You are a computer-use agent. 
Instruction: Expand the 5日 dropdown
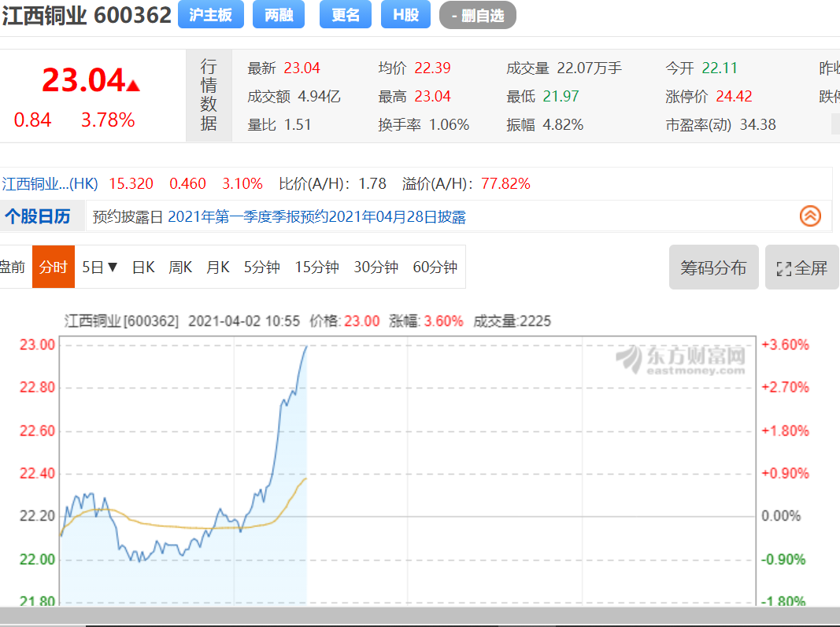coord(100,267)
